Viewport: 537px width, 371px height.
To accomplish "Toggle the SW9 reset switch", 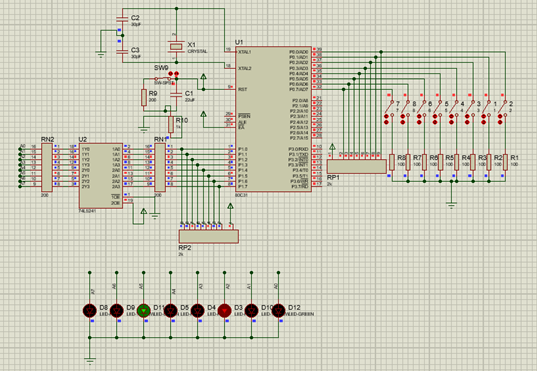I will (164, 78).
